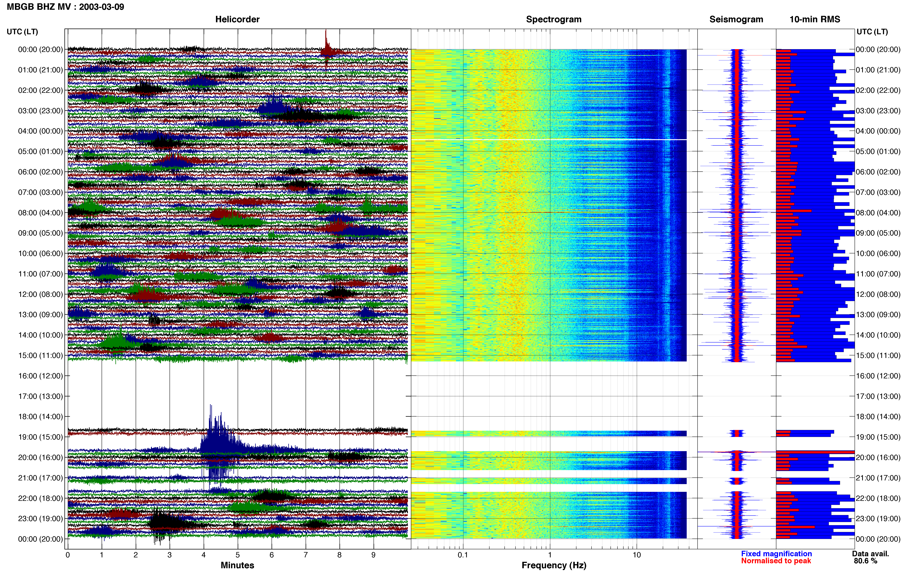This screenshot has width=924, height=578.
Task: Select the Helicorder panel heading
Action: tap(237, 20)
